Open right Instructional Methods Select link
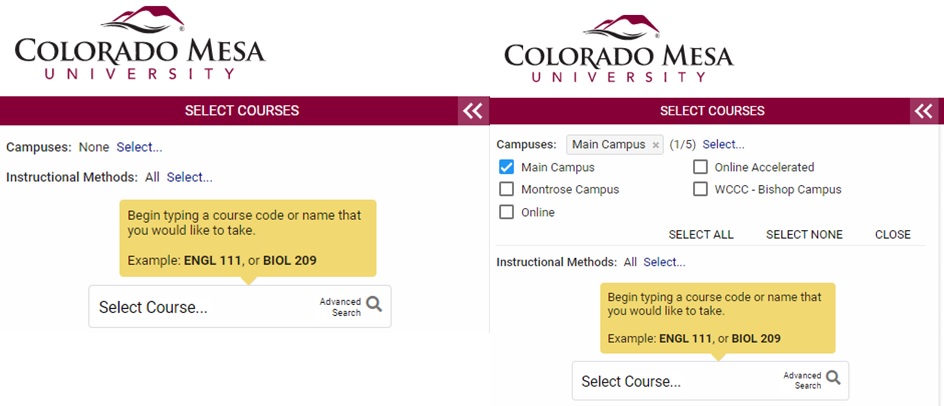The height and width of the screenshot is (406, 944). 664,262
